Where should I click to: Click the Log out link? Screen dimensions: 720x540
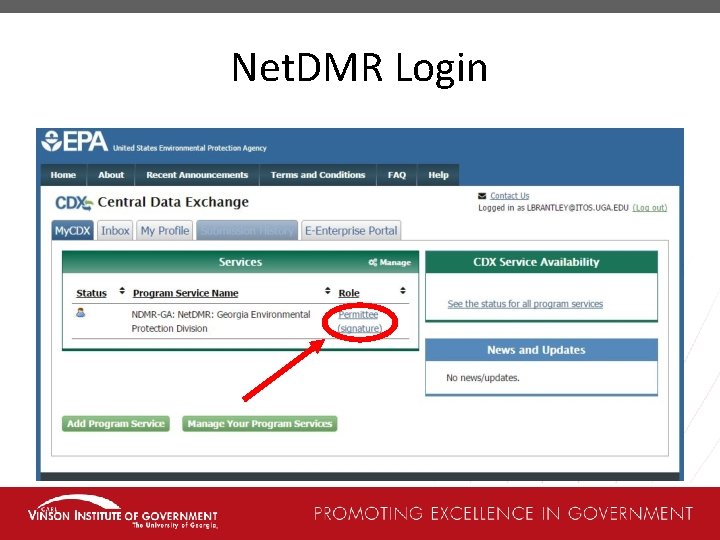[650, 208]
